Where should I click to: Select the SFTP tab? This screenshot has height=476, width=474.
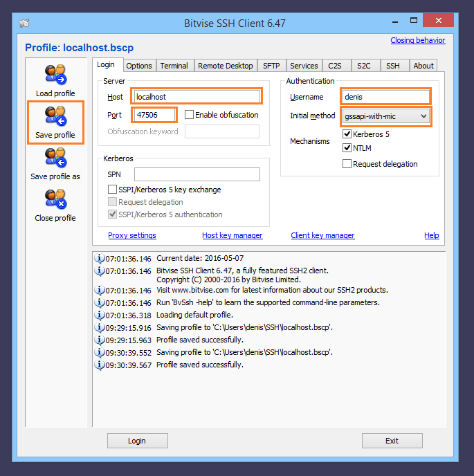(271, 66)
